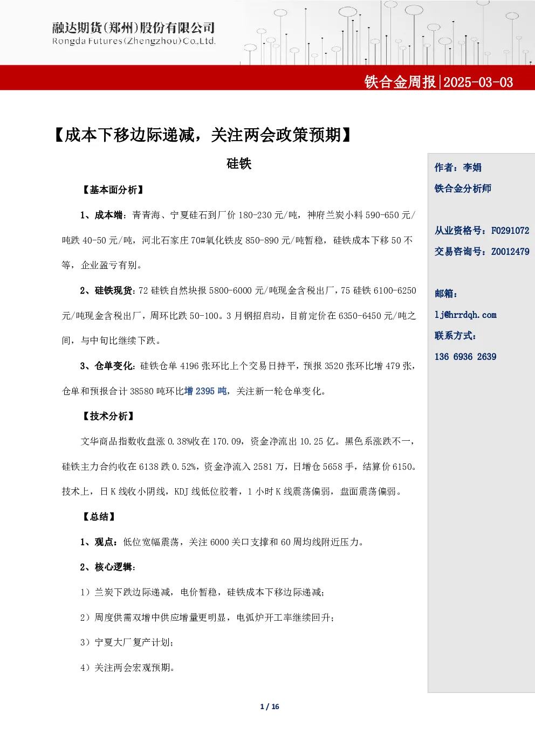The width and height of the screenshot is (535, 756).
Task: Click 交易咨询号:Z0012479
Action: pyautogui.click(x=482, y=252)
